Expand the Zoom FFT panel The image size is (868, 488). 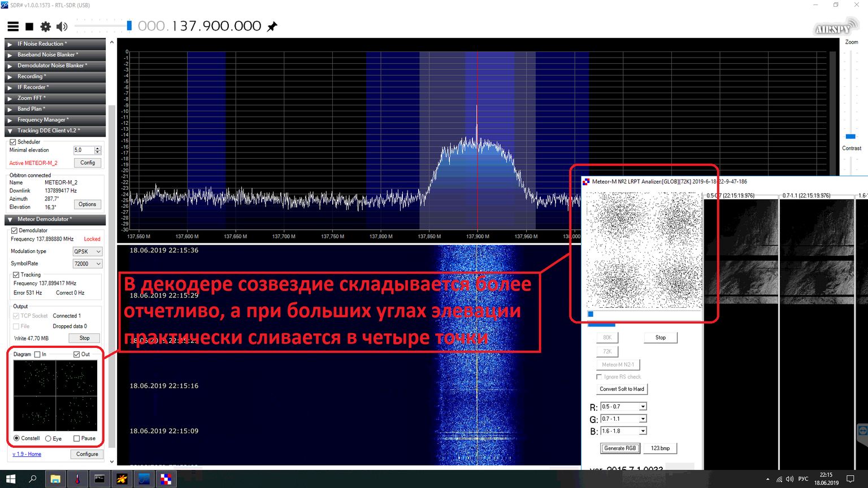click(x=55, y=98)
